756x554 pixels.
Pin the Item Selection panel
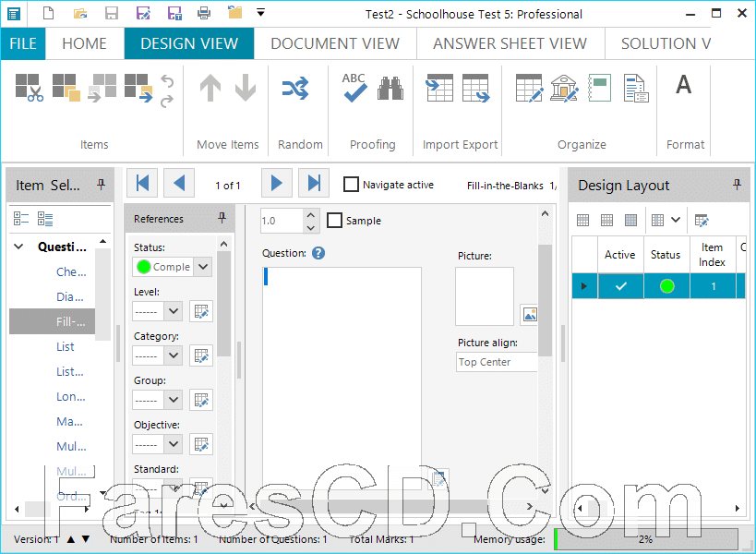pos(101,184)
